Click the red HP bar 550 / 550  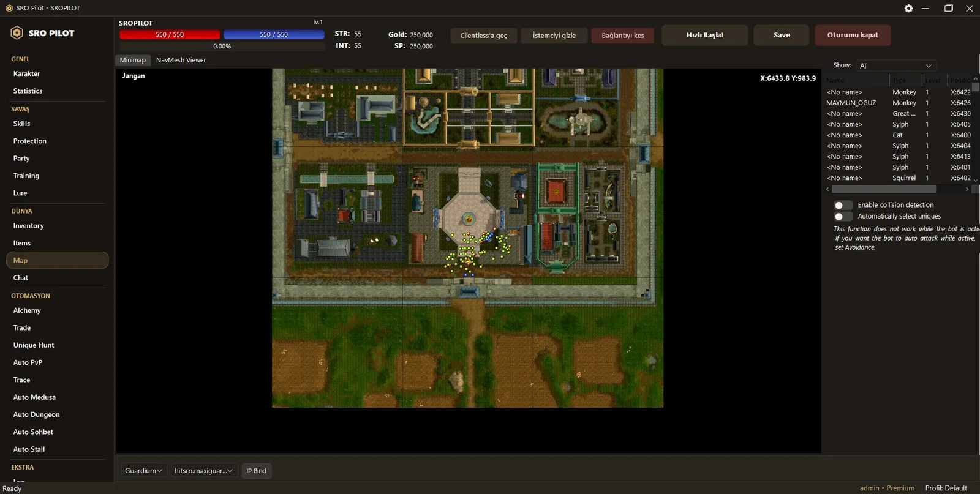click(170, 35)
